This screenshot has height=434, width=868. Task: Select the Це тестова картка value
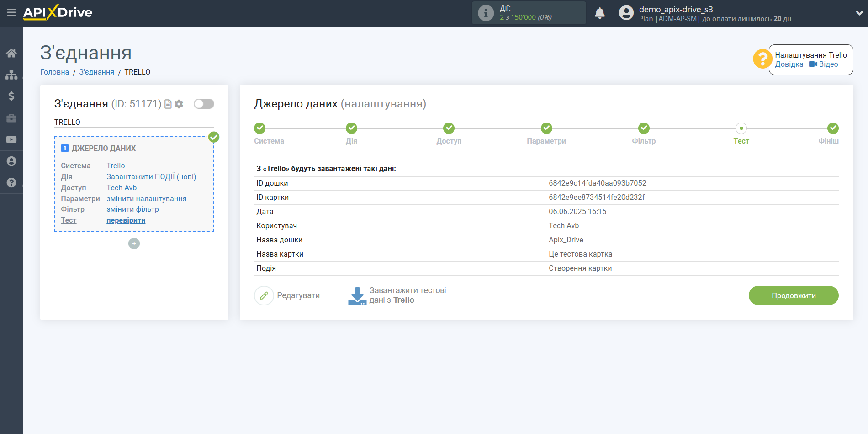point(580,254)
